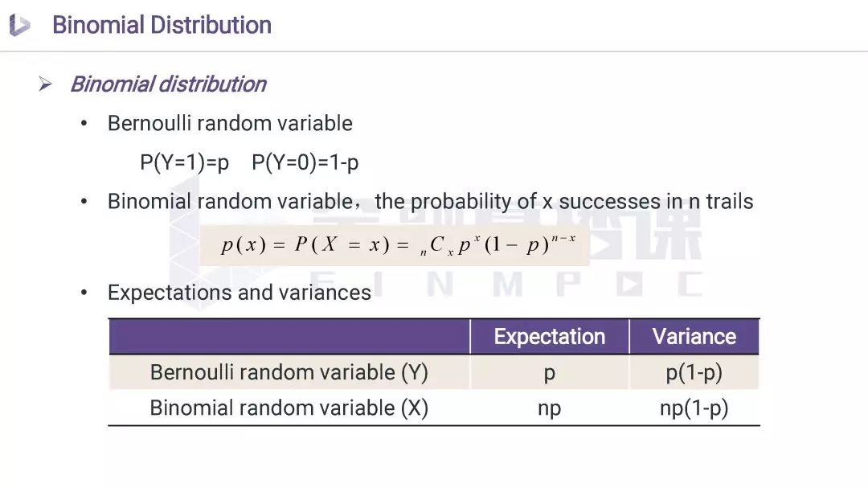Click the Bernoulli expectation cell showing p

pos(549,373)
